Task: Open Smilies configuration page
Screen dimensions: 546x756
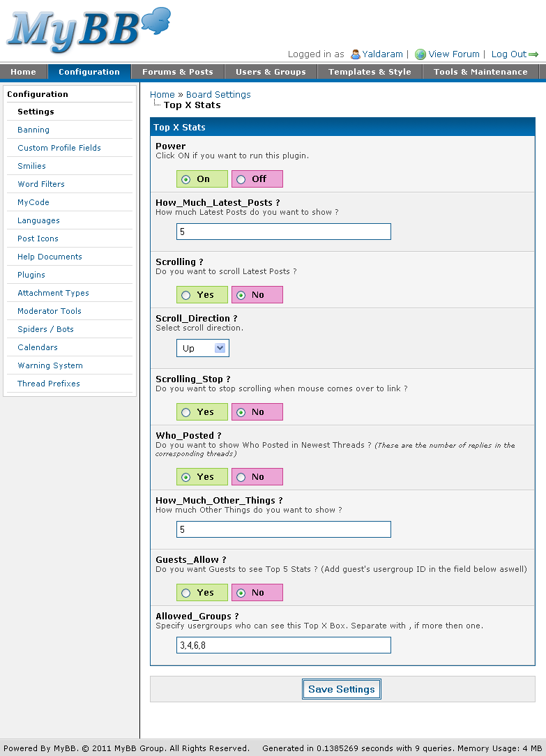Action: pyautogui.click(x=31, y=166)
